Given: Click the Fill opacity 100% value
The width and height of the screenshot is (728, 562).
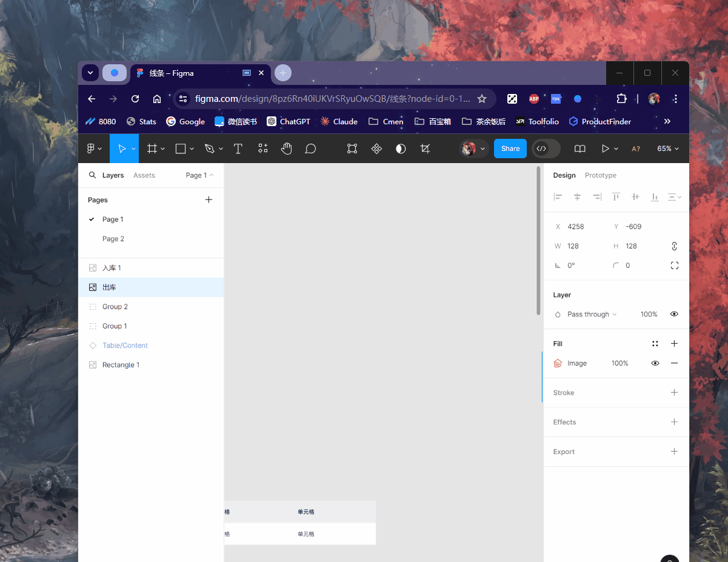Looking at the screenshot, I should tap(619, 363).
